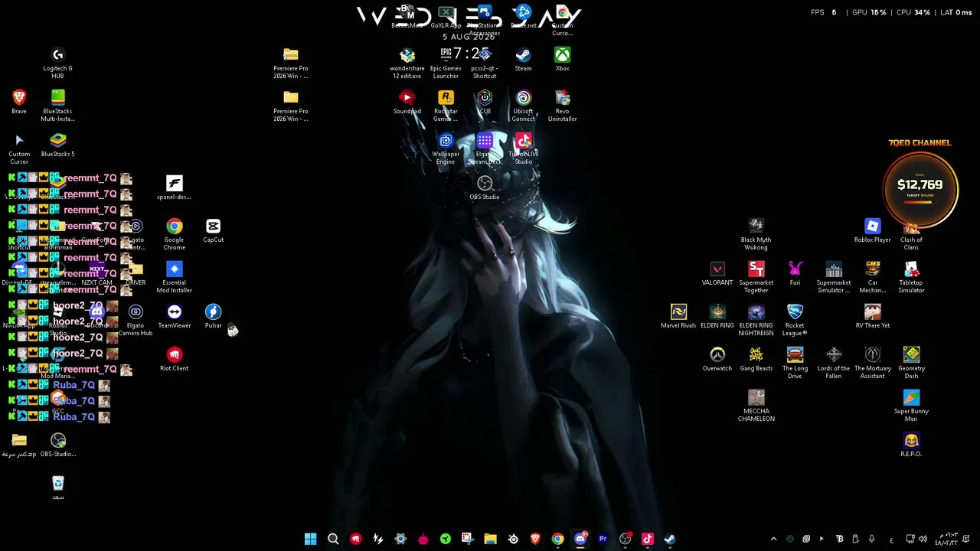Launch Tabletop Simulator from the desktop
Viewport: 980px width, 551px height.
pyautogui.click(x=911, y=269)
